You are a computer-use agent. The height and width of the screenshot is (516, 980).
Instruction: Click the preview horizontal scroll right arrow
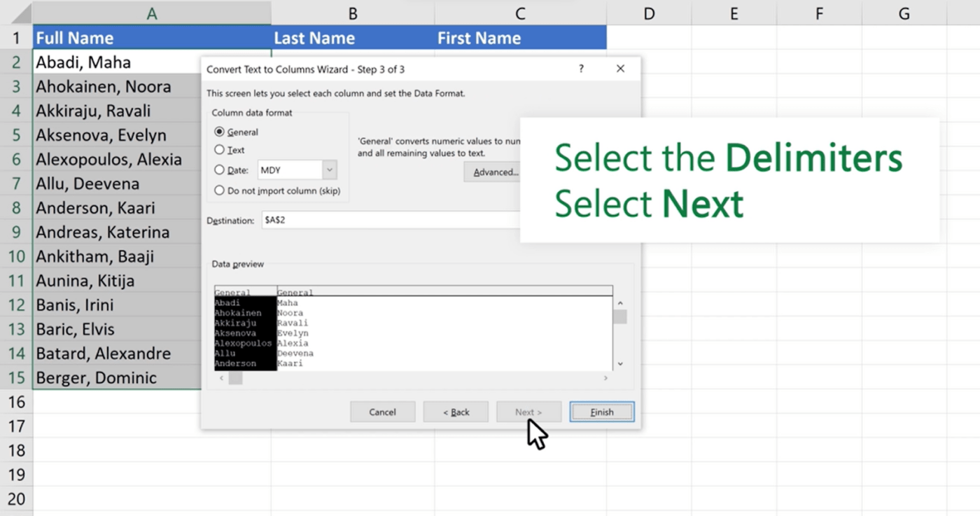(x=606, y=378)
